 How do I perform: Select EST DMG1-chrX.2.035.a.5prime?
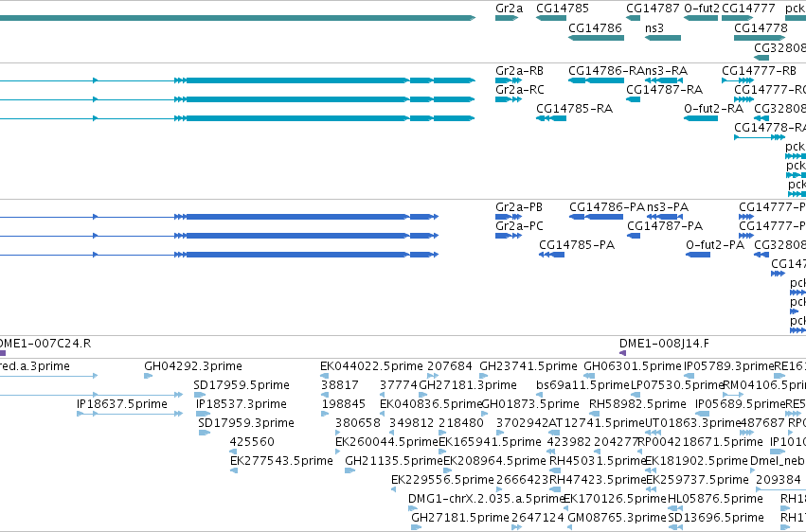(x=487, y=500)
